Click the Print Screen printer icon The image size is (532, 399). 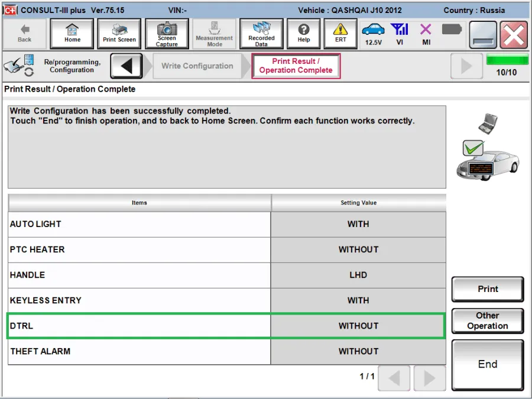(x=119, y=34)
